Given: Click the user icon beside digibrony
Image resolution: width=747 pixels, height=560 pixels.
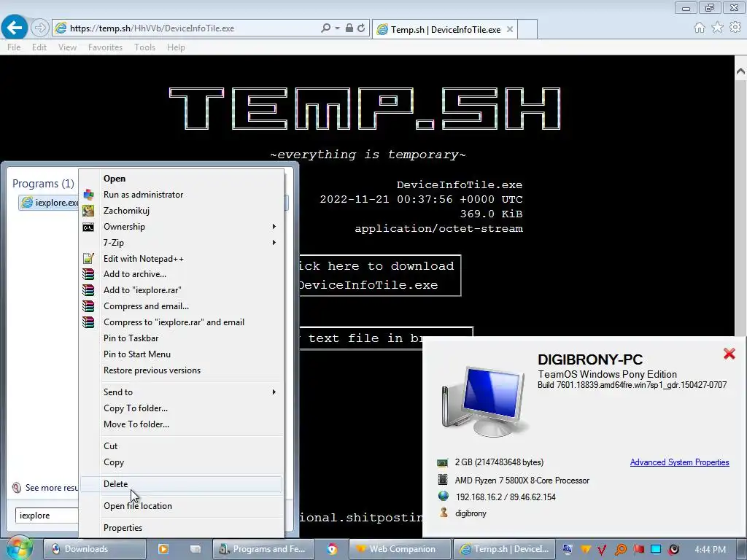Looking at the screenshot, I should coord(444,513).
